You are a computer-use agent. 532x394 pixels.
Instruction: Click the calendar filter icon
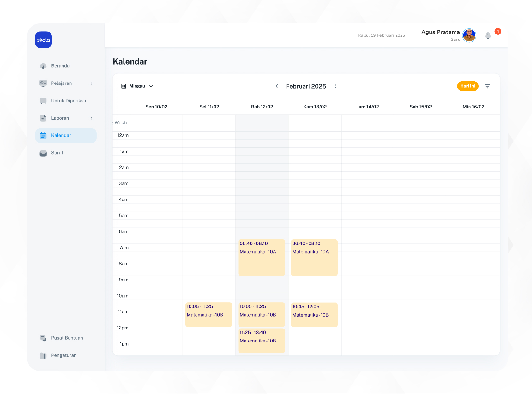[x=487, y=86]
